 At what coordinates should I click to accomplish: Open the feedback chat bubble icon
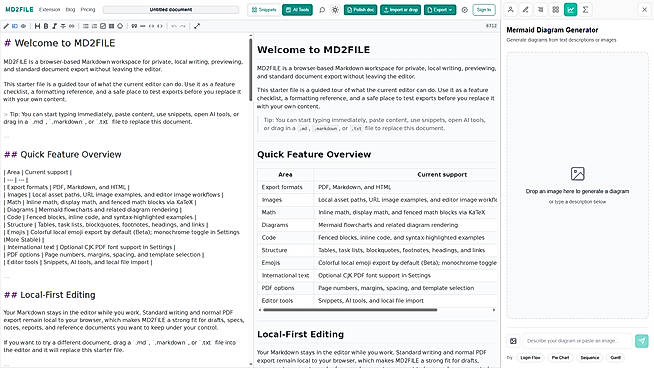(322, 10)
